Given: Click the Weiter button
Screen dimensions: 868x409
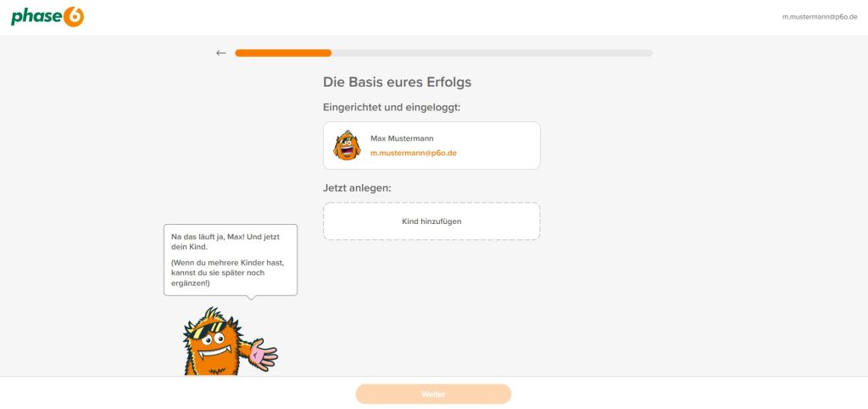Looking at the screenshot, I should pos(433,394).
